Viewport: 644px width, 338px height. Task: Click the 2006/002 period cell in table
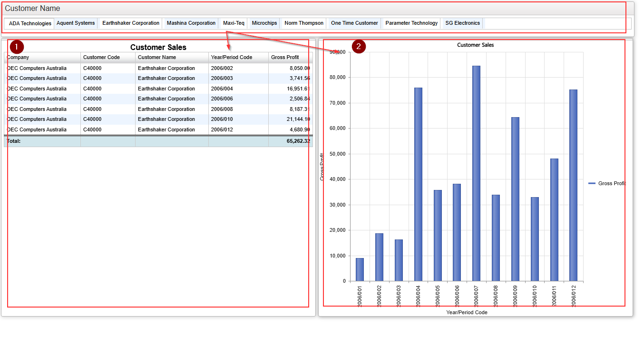point(238,68)
